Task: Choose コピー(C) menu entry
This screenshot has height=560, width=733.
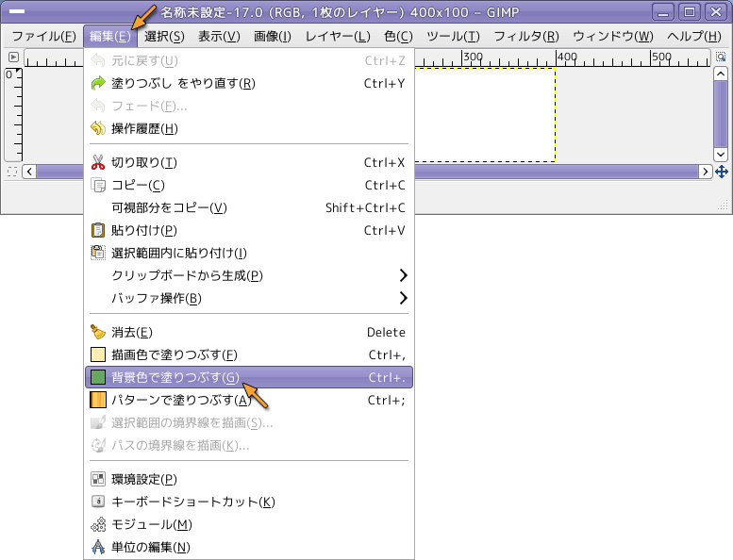Action: 249,185
